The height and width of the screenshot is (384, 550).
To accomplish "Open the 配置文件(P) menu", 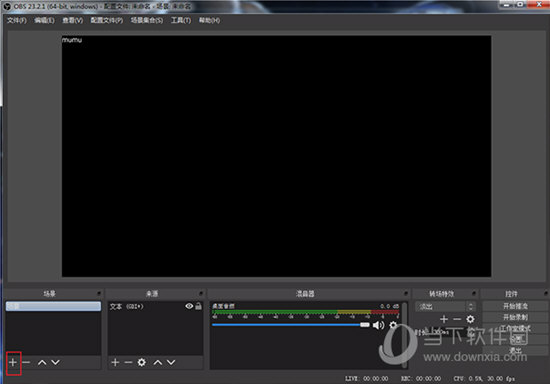I will point(107,20).
